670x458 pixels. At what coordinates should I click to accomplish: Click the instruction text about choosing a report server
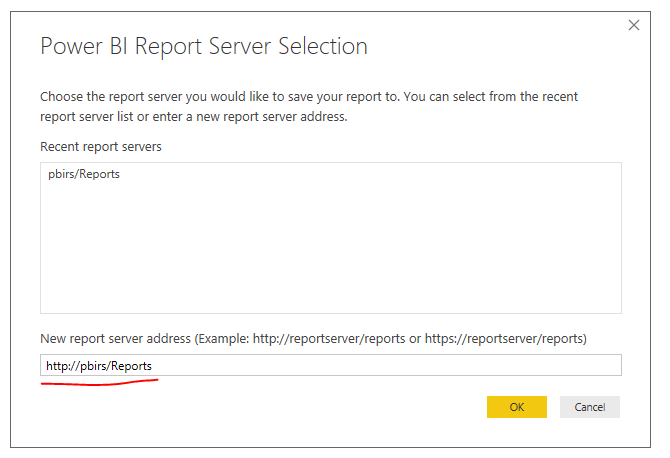[x=309, y=106]
